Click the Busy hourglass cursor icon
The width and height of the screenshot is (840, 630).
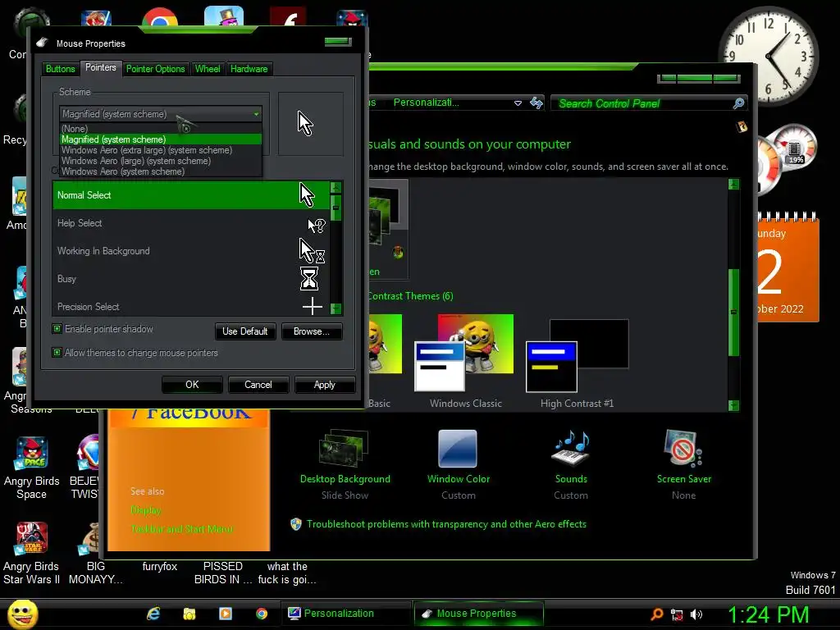(309, 279)
